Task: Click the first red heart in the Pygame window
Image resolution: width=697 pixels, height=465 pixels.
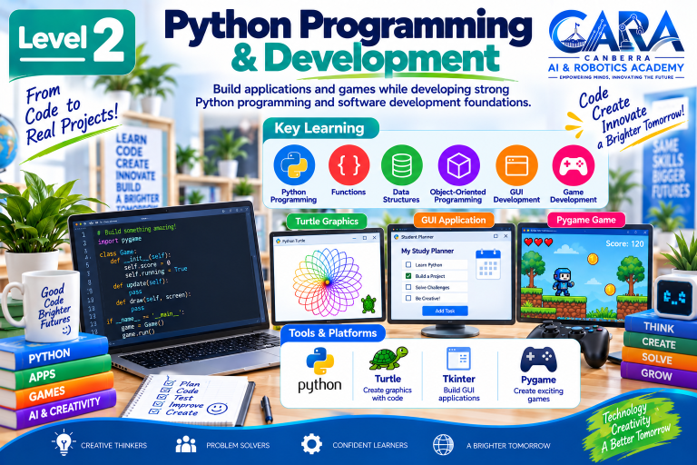Action: pyautogui.click(x=529, y=242)
